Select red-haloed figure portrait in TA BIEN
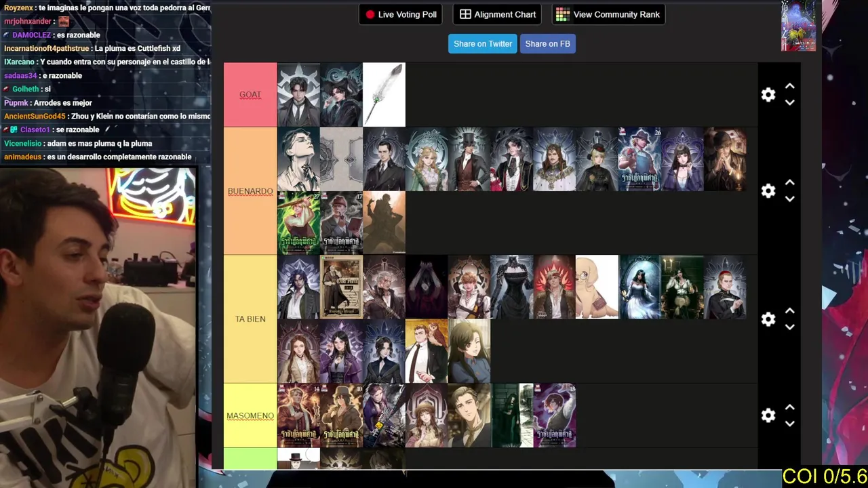The height and width of the screenshot is (488, 868). coord(555,287)
